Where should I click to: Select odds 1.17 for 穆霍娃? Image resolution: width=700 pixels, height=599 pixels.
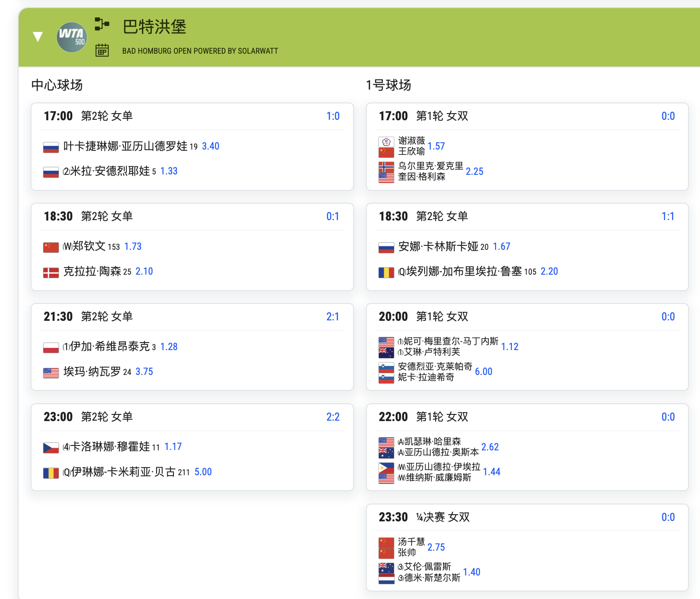(x=173, y=446)
